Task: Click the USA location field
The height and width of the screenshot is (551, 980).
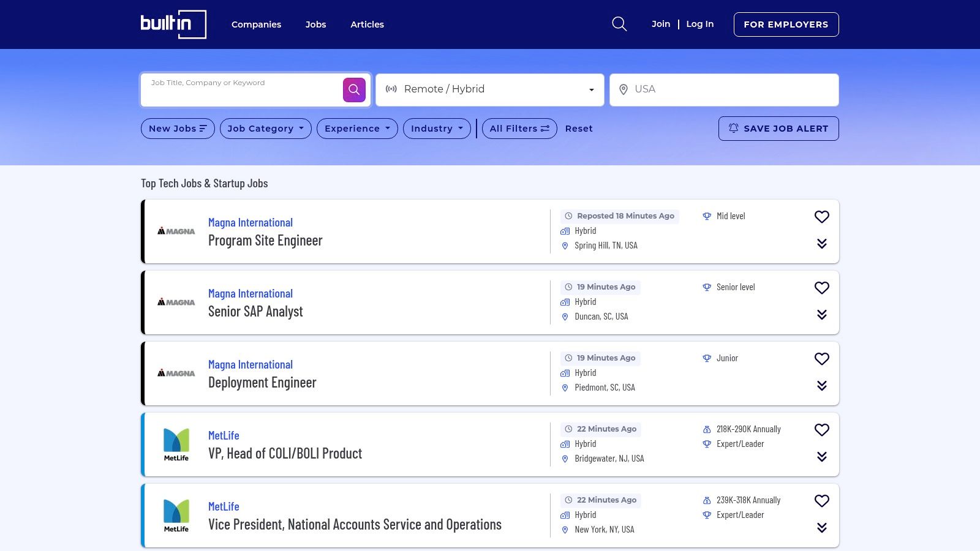Action: coord(724,90)
